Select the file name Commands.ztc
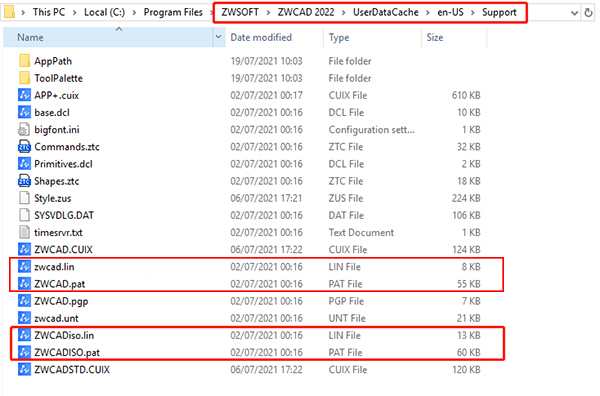 click(x=67, y=147)
